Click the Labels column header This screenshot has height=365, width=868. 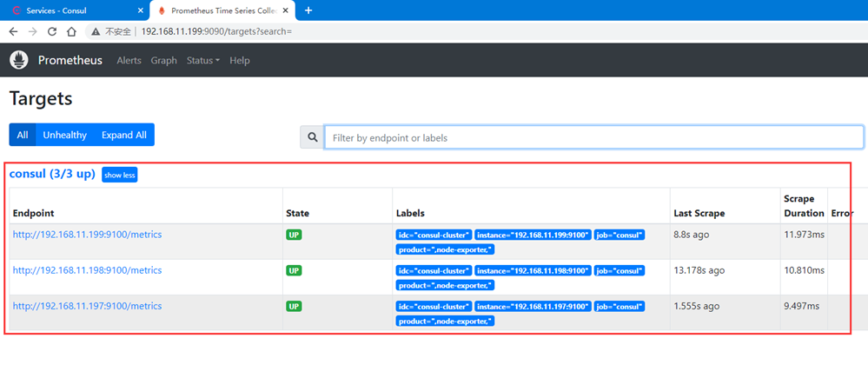(x=410, y=213)
